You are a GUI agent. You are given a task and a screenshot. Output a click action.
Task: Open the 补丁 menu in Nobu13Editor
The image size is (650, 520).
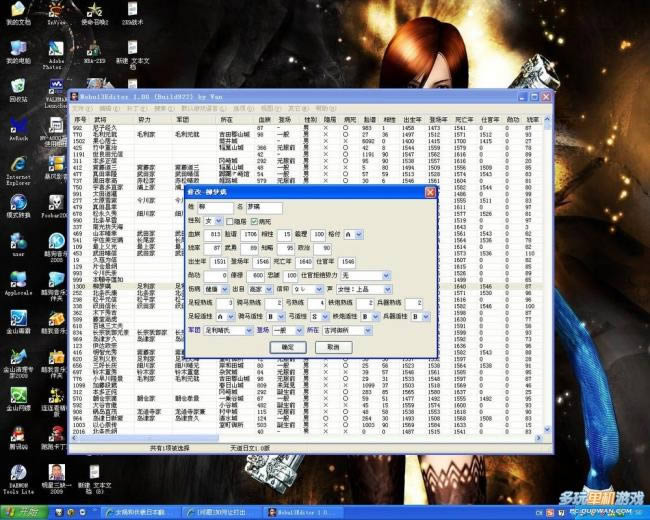click(x=137, y=109)
